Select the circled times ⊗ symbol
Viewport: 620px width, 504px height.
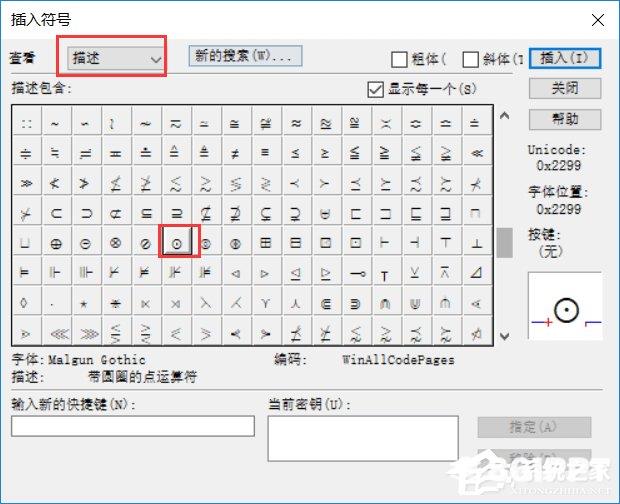pyautogui.click(x=116, y=243)
